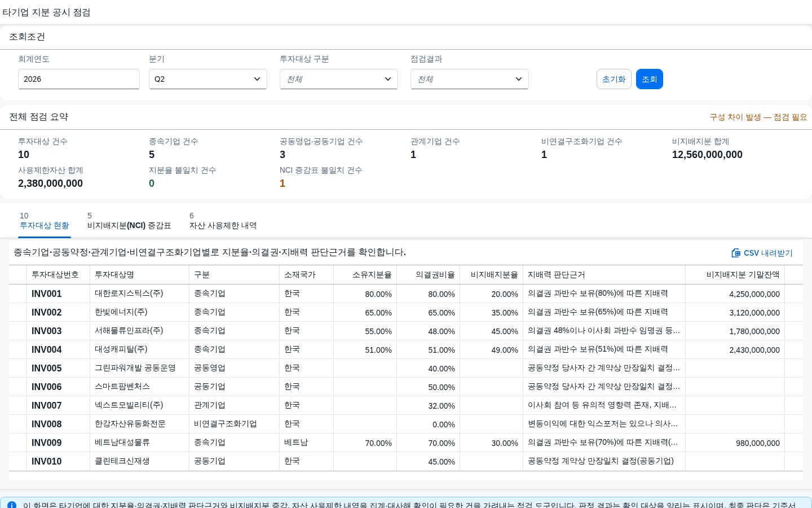Sort by 비지배지분율 column header
This screenshot has width=812, height=508.
pyautogui.click(x=492, y=275)
